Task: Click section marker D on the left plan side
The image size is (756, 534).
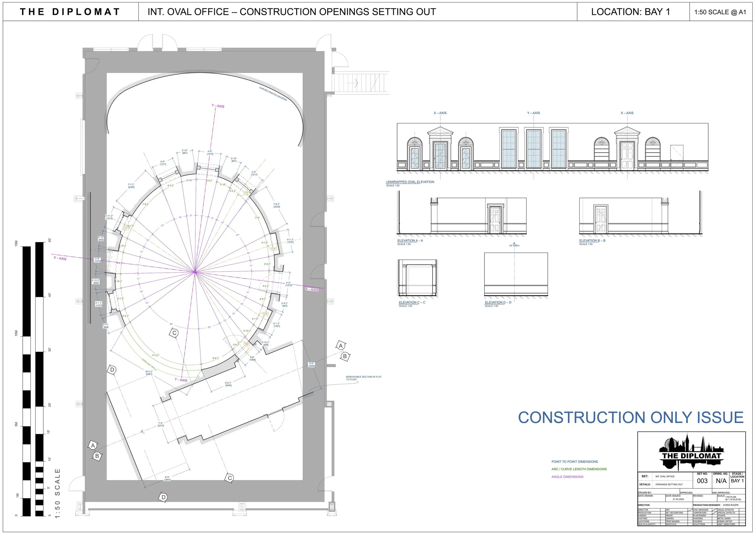Action: click(x=112, y=370)
